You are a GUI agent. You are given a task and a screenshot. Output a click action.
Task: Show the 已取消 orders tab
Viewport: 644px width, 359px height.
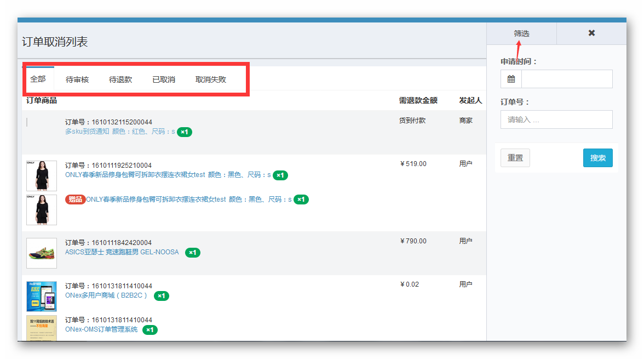[x=164, y=79]
